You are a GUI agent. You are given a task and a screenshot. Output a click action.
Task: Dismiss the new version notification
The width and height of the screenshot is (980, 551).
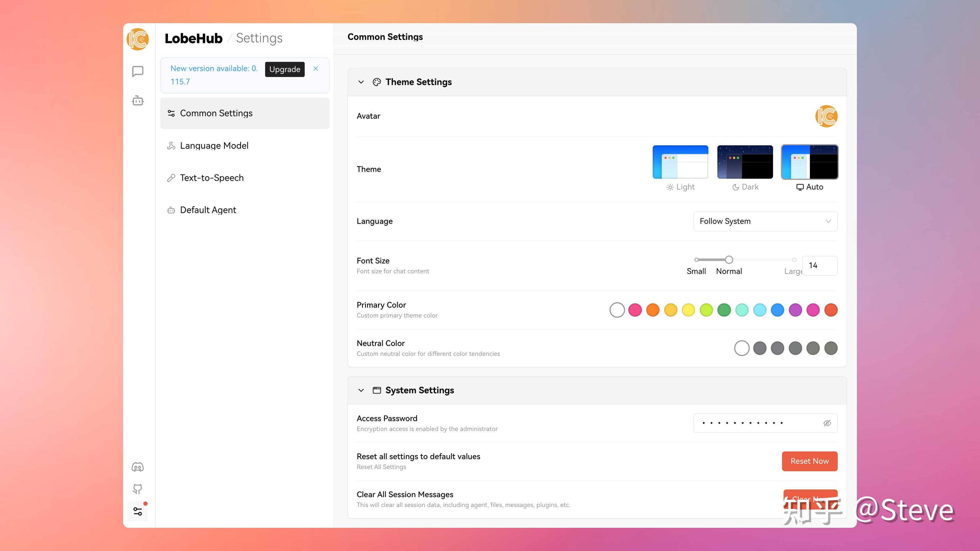tap(316, 69)
